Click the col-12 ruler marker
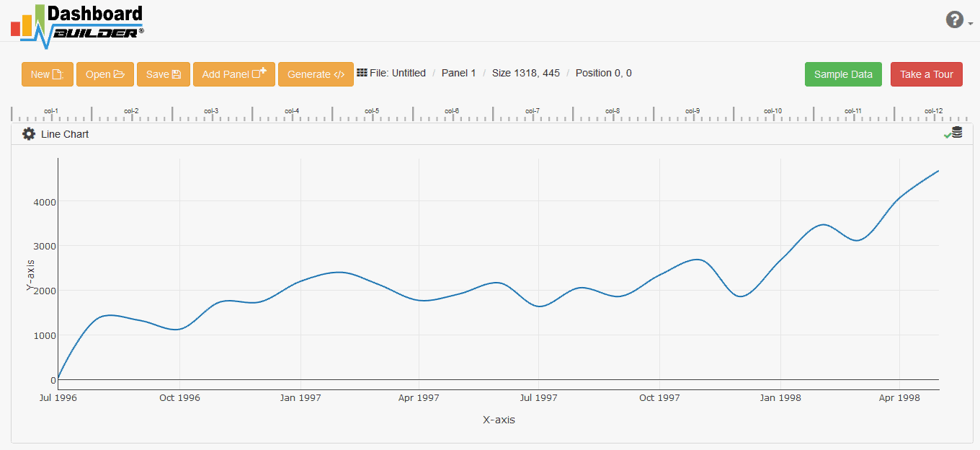The image size is (980, 450). 933,111
